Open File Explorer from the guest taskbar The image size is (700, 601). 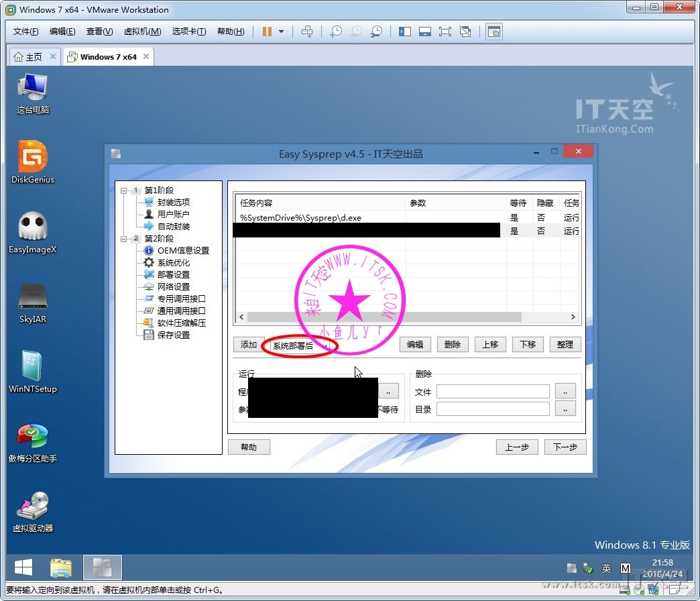[x=61, y=568]
